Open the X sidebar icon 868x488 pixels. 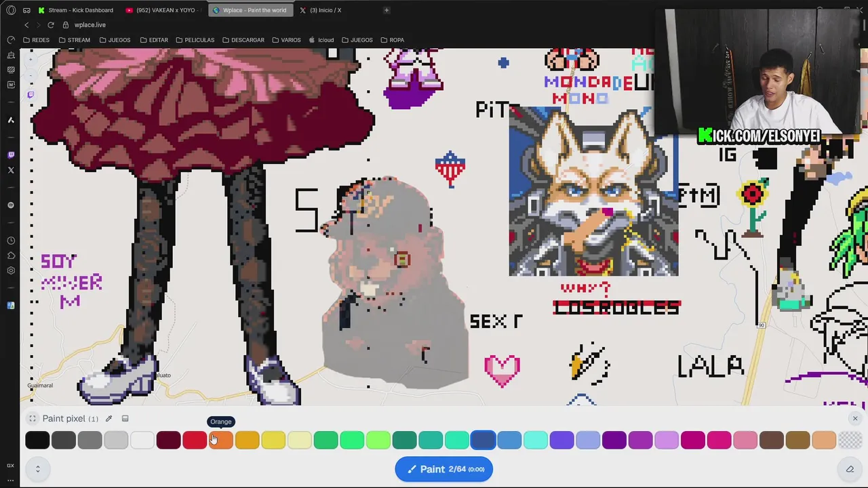click(11, 170)
